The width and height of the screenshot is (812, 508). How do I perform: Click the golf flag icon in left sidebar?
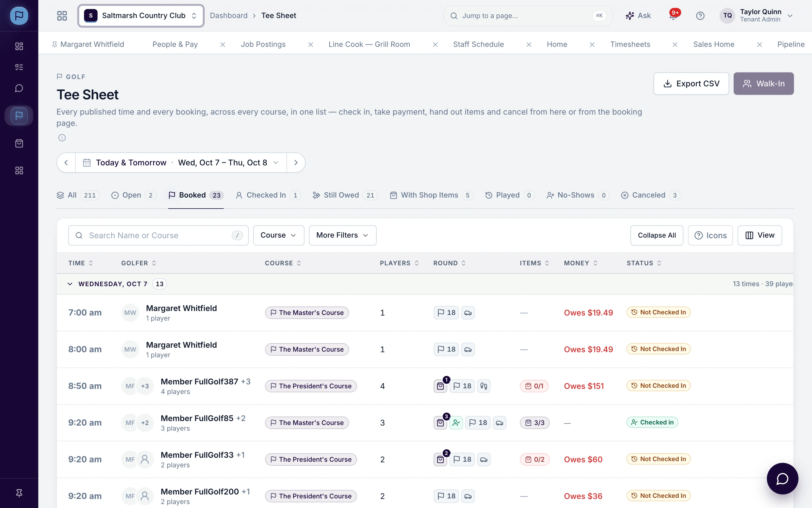coord(19,116)
